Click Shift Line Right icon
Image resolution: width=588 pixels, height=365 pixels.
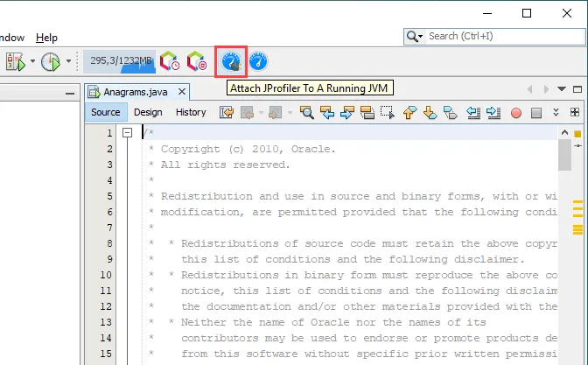pos(493,113)
